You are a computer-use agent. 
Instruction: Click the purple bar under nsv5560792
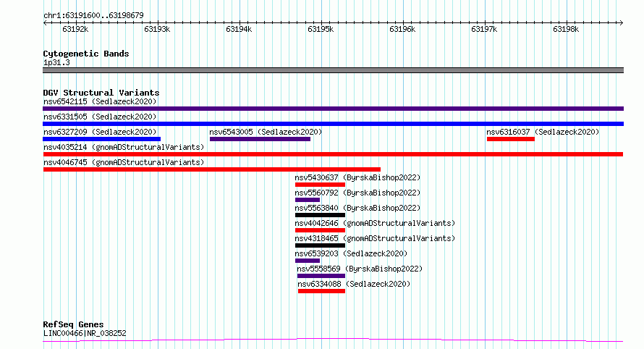click(x=308, y=200)
